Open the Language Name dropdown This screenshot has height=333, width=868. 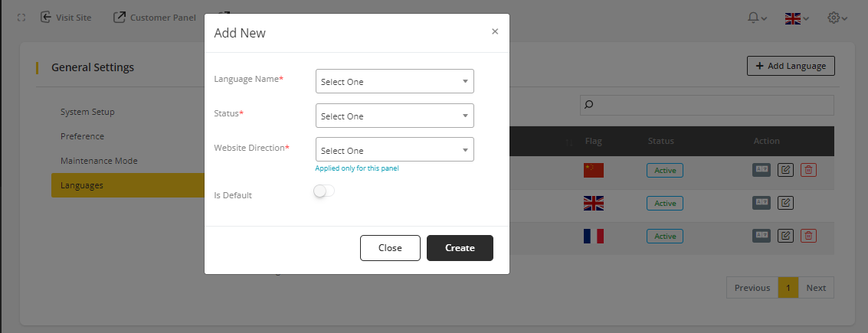click(x=395, y=81)
